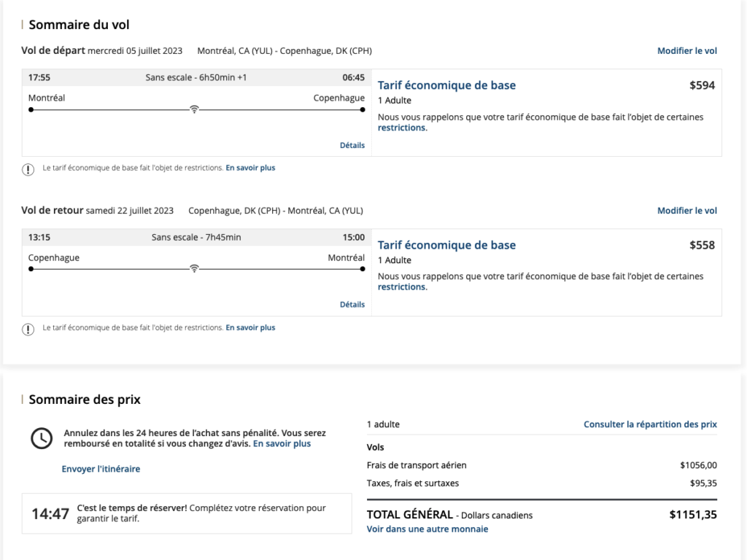This screenshot has width=747, height=560.
Task: Open the restrictions link in the departure fare
Action: (402, 128)
